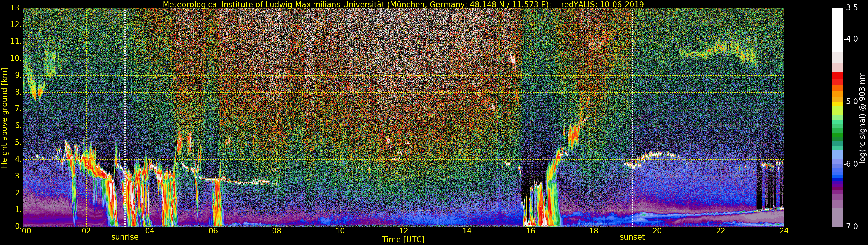
Task: Click the height axis tick label '13.'
Action: click(16, 8)
